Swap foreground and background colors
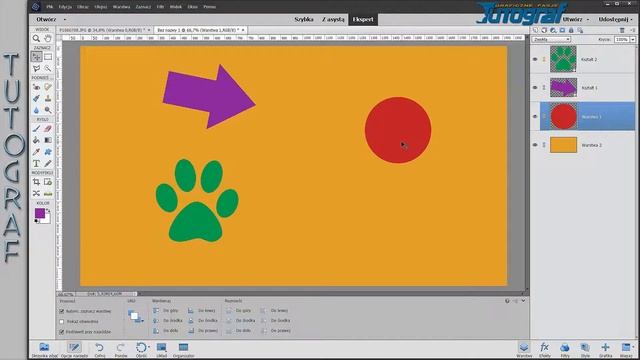This screenshot has width=640, height=360. 48,211
